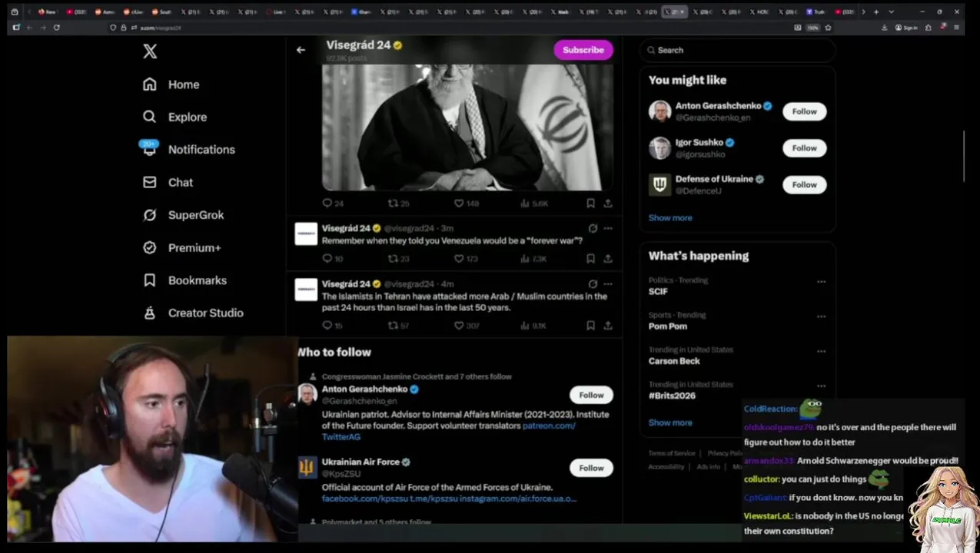
Task: Follow Anton Gerashchenko under Who to follow
Action: 591,395
